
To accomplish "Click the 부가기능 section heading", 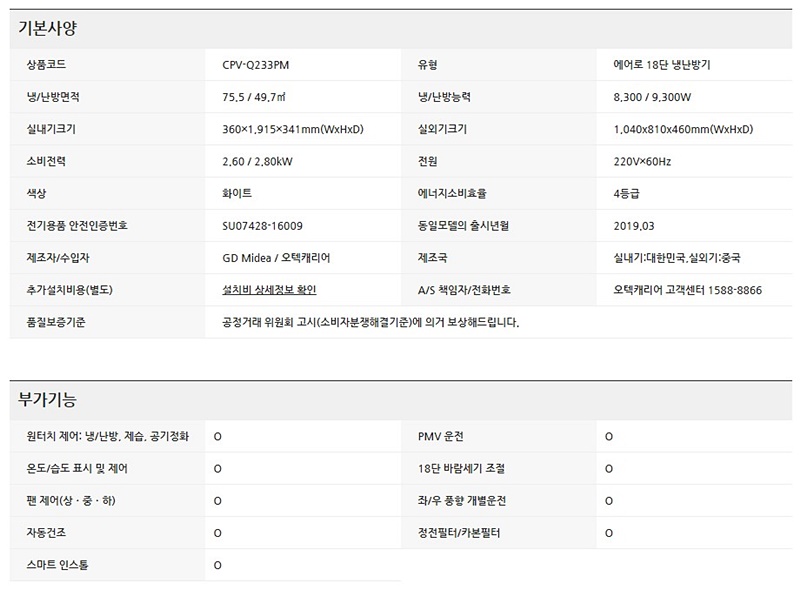I will [47, 399].
